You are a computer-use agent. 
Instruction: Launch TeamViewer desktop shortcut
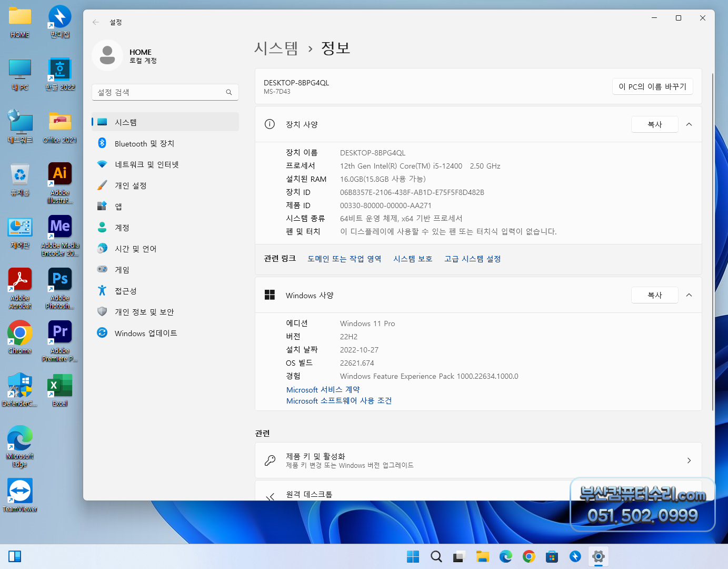pyautogui.click(x=20, y=496)
